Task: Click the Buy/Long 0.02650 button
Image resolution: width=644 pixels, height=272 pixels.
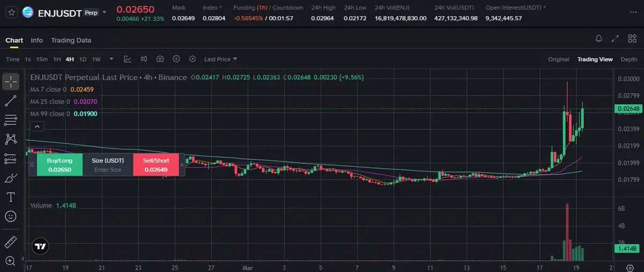Action: pyautogui.click(x=59, y=165)
